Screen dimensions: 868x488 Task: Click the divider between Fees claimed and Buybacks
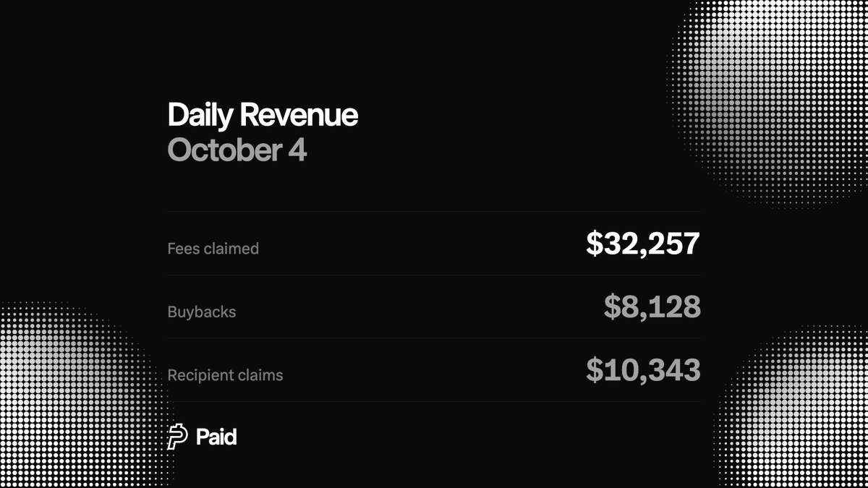(x=434, y=275)
